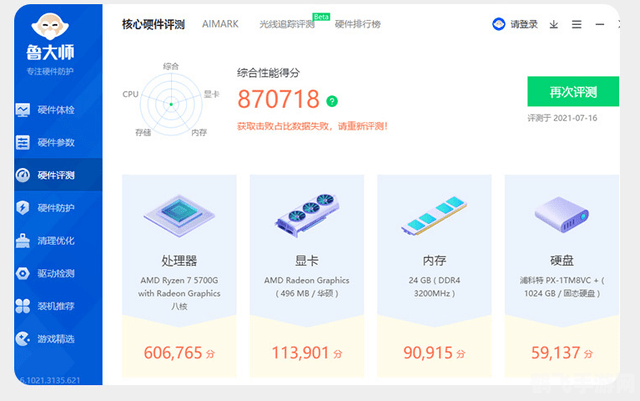Image resolution: width=640 pixels, height=401 pixels.
Task: Minimize the 鲁大师 window
Action: pos(600,25)
